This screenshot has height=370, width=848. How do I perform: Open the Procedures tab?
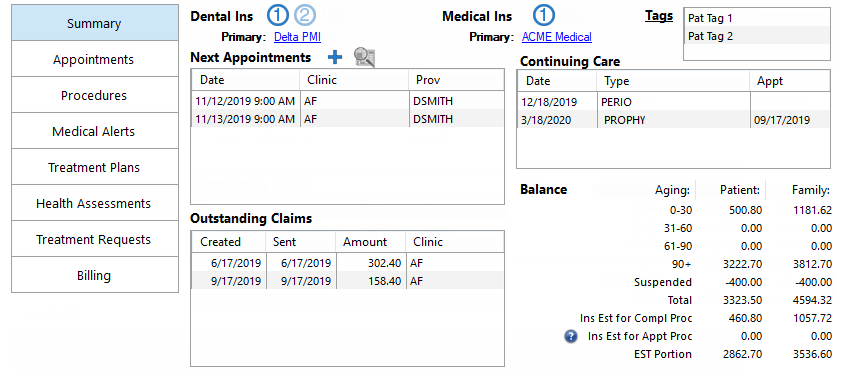[x=95, y=95]
